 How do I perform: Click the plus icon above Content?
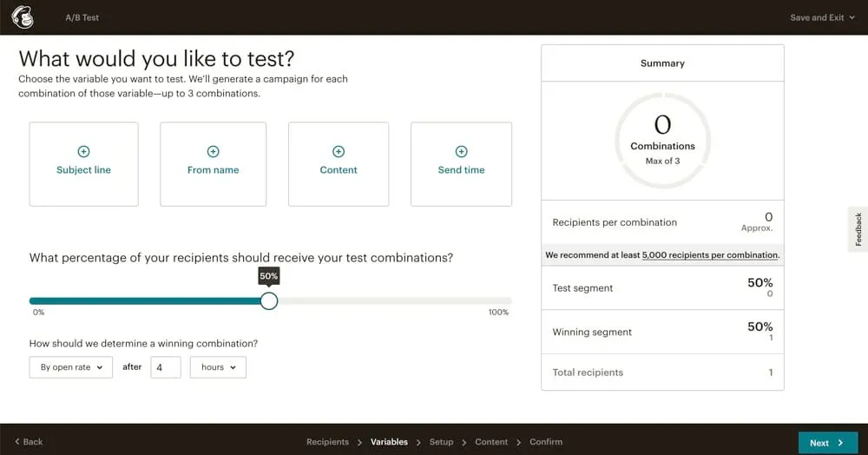339,152
